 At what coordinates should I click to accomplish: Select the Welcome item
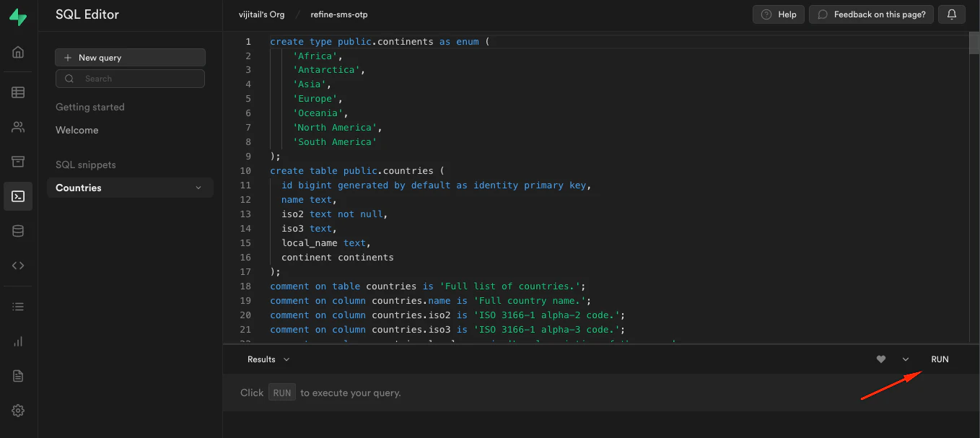click(x=77, y=131)
